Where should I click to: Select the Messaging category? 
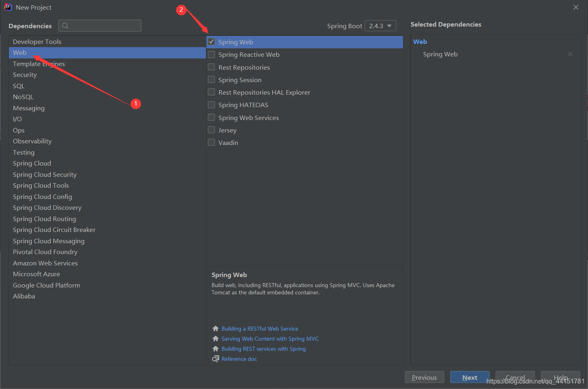click(x=107, y=108)
